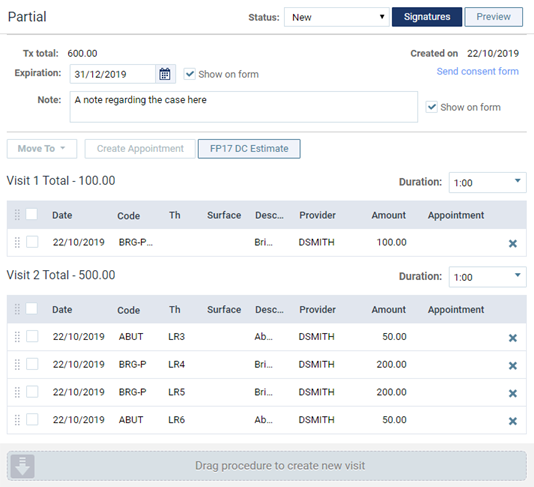The image size is (534, 487).
Task: Click into the Note text field
Action: 244,107
